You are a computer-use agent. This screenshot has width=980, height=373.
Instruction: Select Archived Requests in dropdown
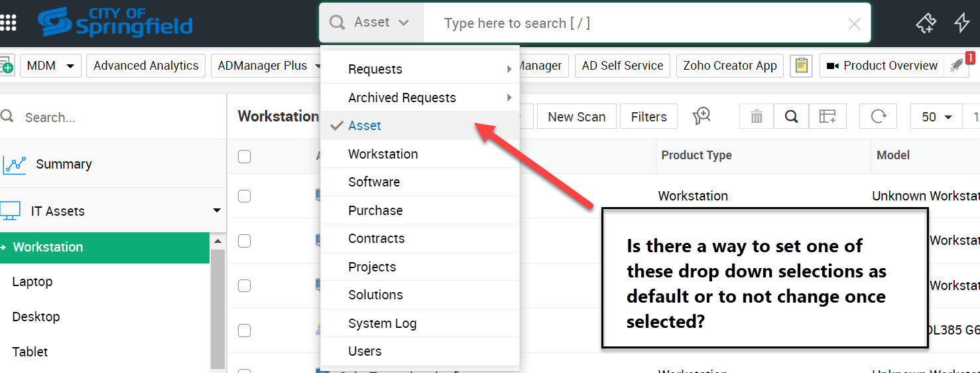coord(420,98)
